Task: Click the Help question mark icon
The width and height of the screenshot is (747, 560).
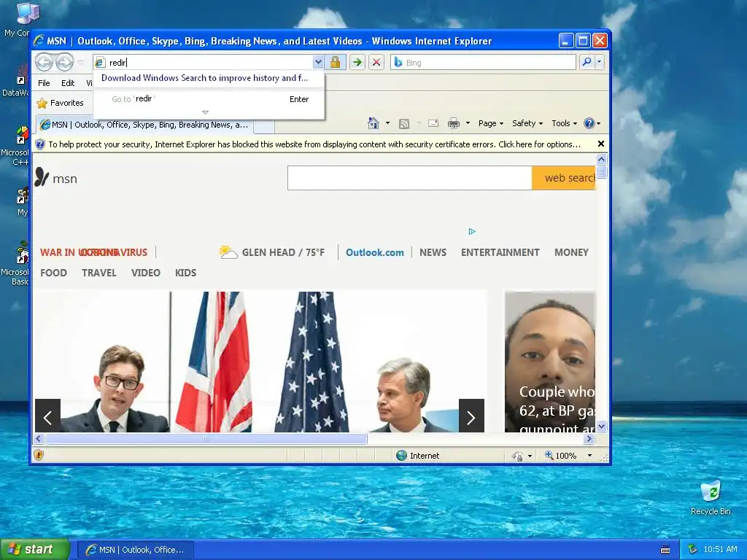Action: [589, 123]
